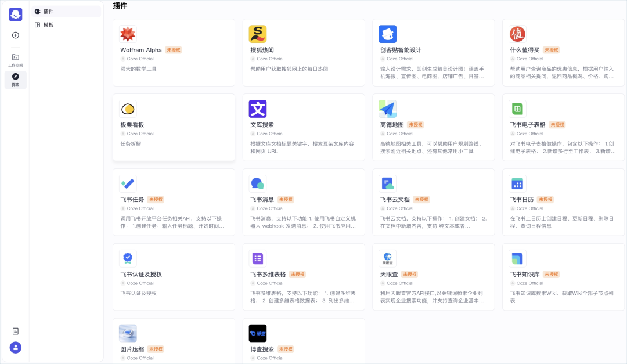627x364 pixels.
Task: Select the 创客贴智能设计 plugin icon
Action: (388, 34)
